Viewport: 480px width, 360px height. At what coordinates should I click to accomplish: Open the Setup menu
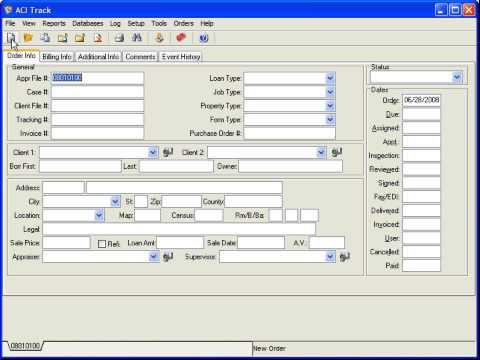[136, 23]
